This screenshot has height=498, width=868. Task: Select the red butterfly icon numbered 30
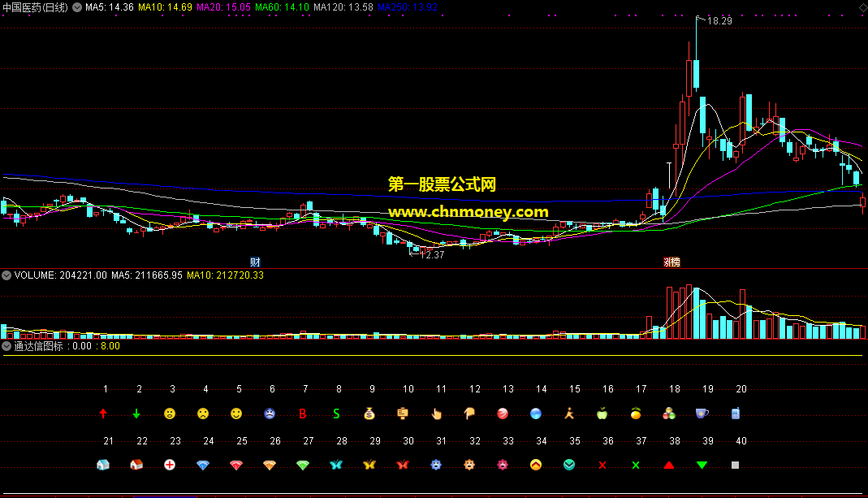point(403,465)
